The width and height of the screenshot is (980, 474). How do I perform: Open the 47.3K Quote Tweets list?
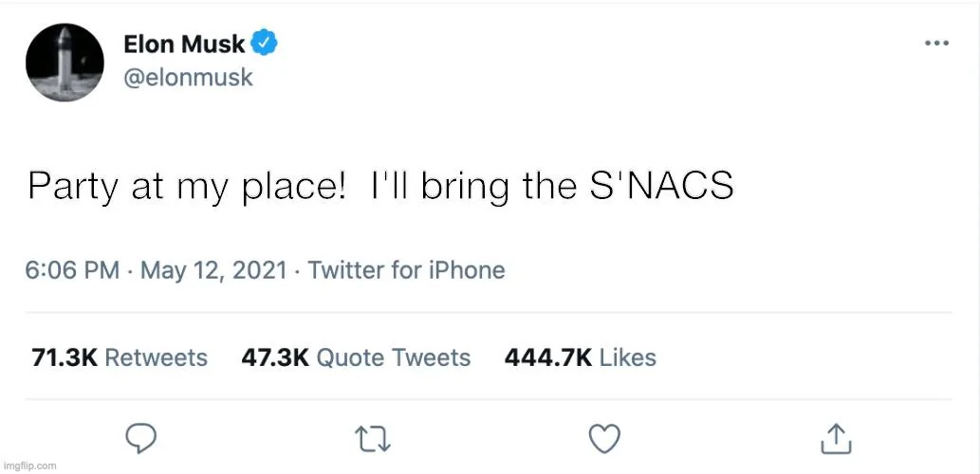pyautogui.click(x=357, y=357)
